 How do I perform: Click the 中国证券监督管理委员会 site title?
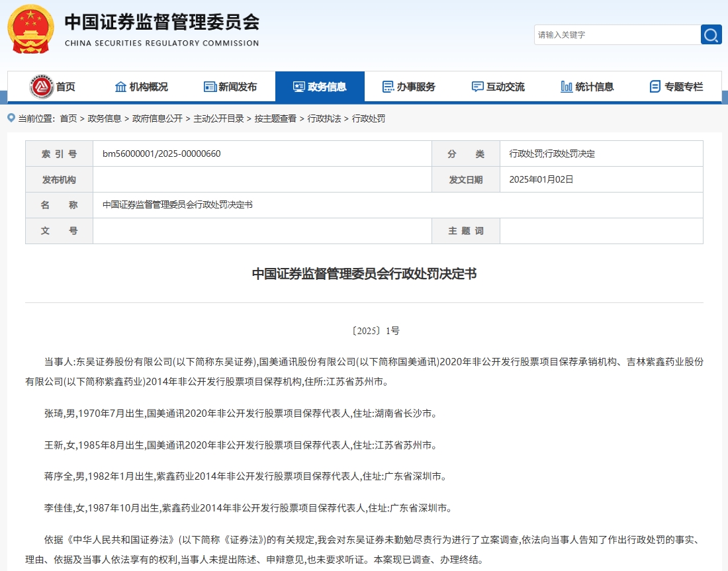(x=161, y=22)
